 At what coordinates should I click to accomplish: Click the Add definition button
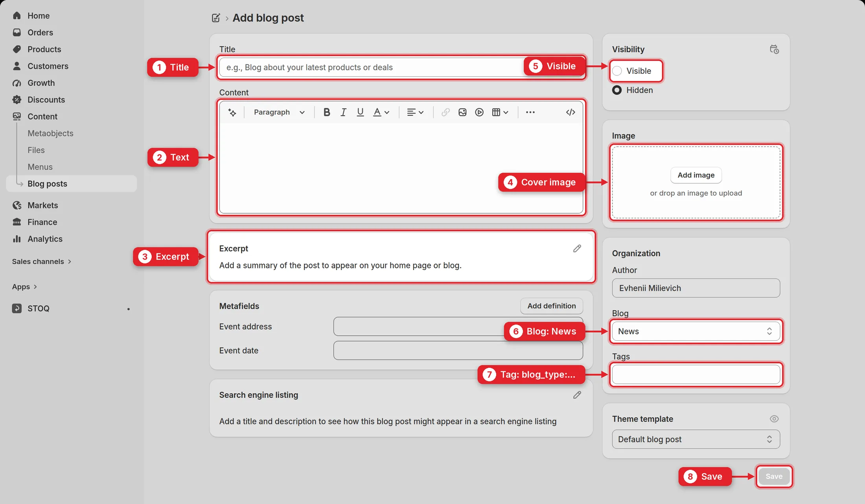click(552, 306)
